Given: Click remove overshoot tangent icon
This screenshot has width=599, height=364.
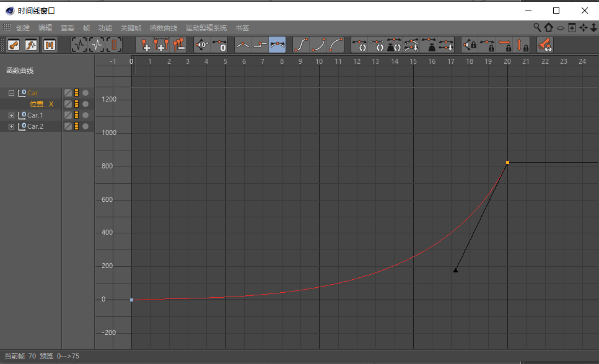Looking at the screenshot, I should coord(411,45).
